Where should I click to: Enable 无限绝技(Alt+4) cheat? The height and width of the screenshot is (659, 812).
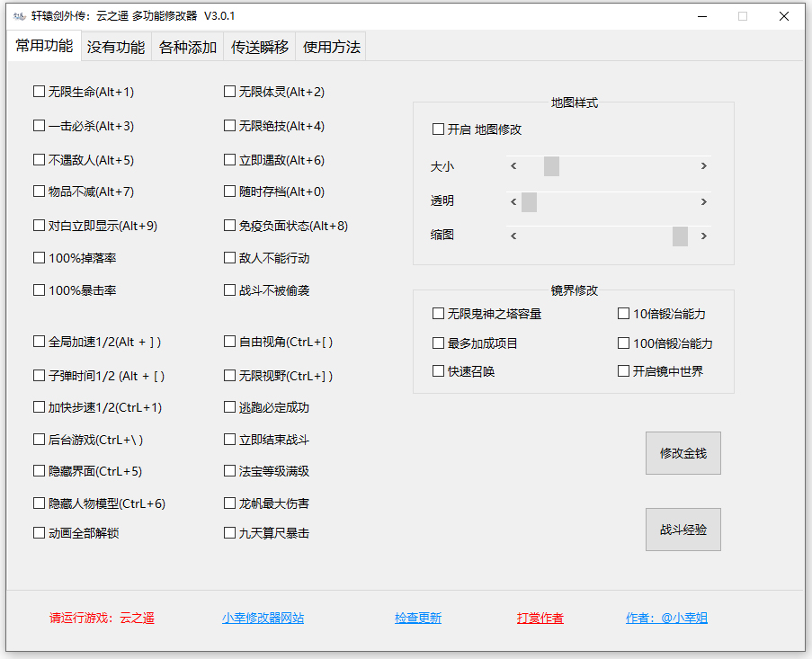tap(230, 125)
